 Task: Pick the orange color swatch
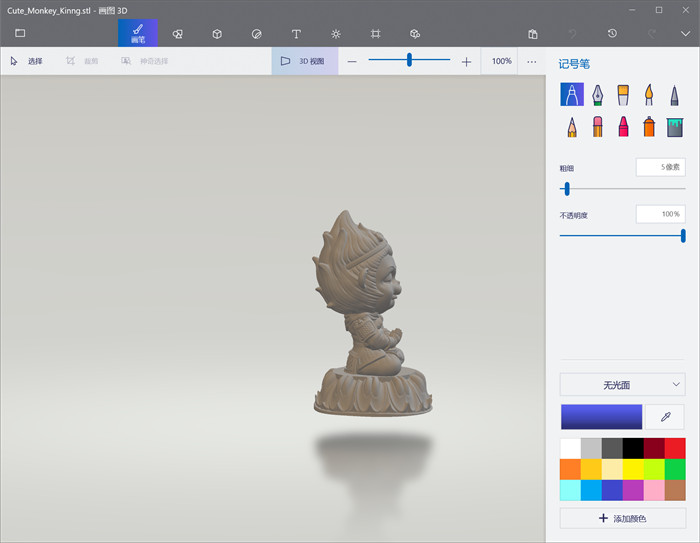click(570, 469)
